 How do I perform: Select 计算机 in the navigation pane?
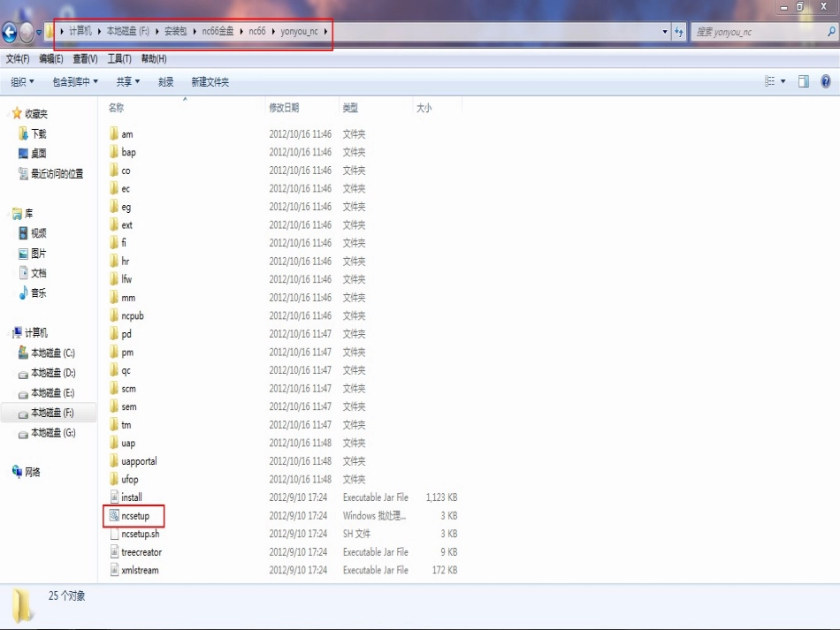(x=36, y=332)
